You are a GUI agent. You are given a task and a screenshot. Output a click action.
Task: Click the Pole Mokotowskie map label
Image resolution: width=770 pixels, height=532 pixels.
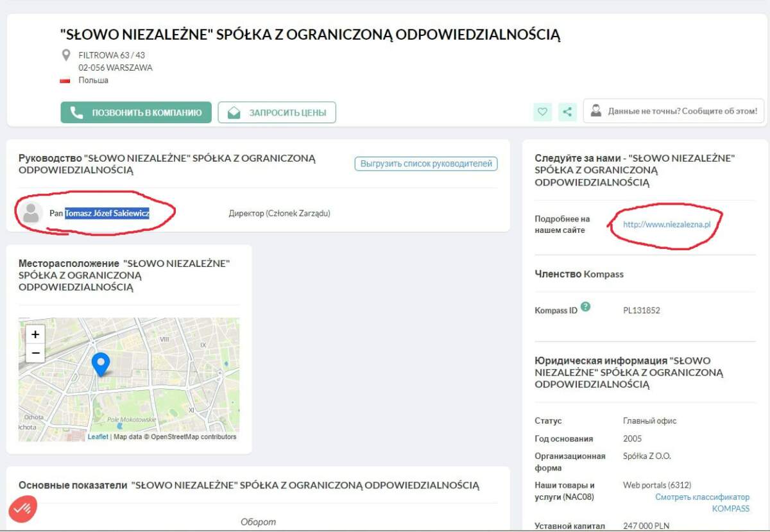tap(132, 419)
